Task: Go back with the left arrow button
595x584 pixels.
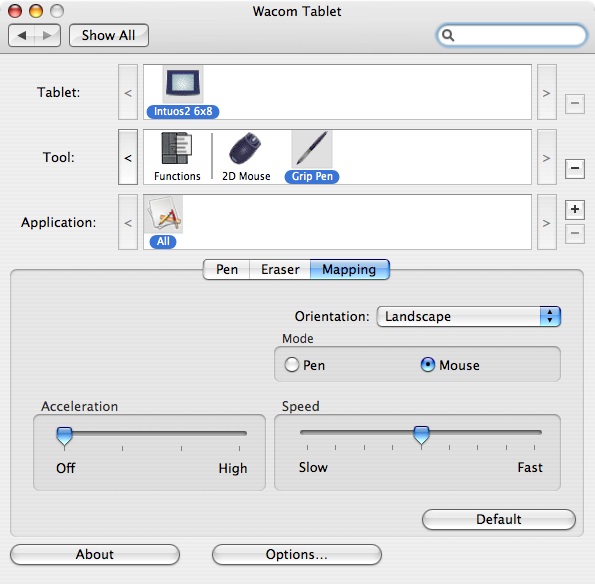Action: (x=22, y=36)
